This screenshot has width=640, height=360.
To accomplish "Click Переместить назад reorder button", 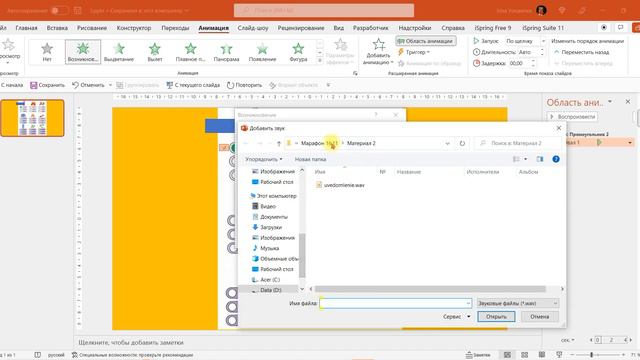I will pos(582,52).
